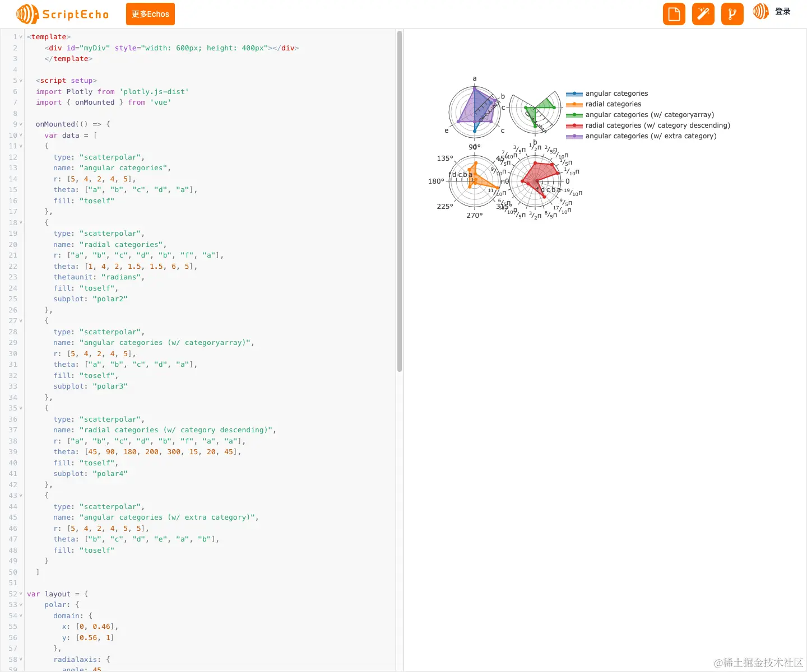The width and height of the screenshot is (807, 672).
Task: Click the code editor vertical scrollbar thumb
Action: click(x=400, y=202)
